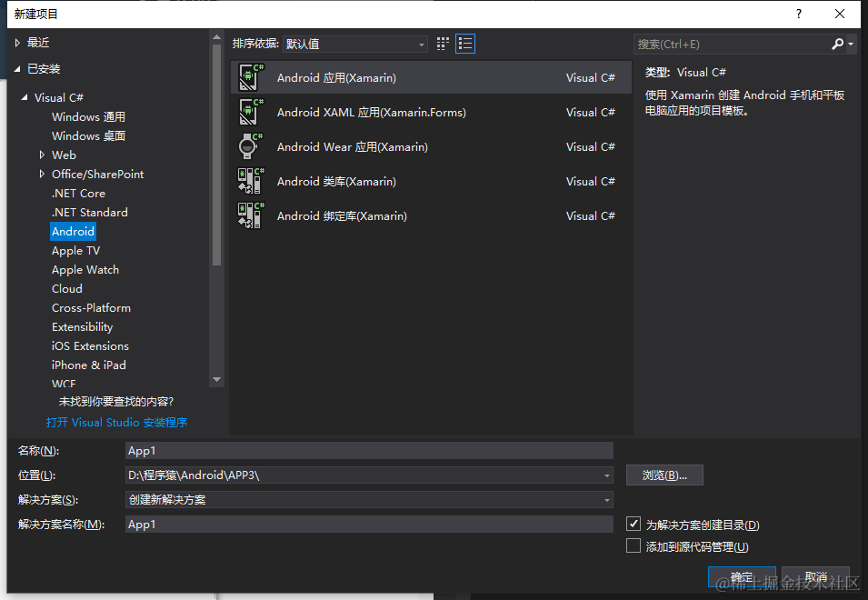Select Apple Watch category

pos(85,270)
